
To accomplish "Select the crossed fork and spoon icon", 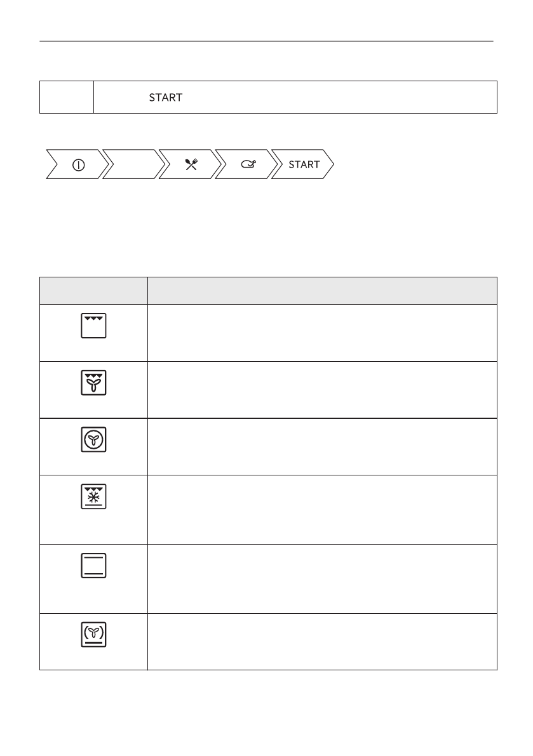I will point(190,164).
